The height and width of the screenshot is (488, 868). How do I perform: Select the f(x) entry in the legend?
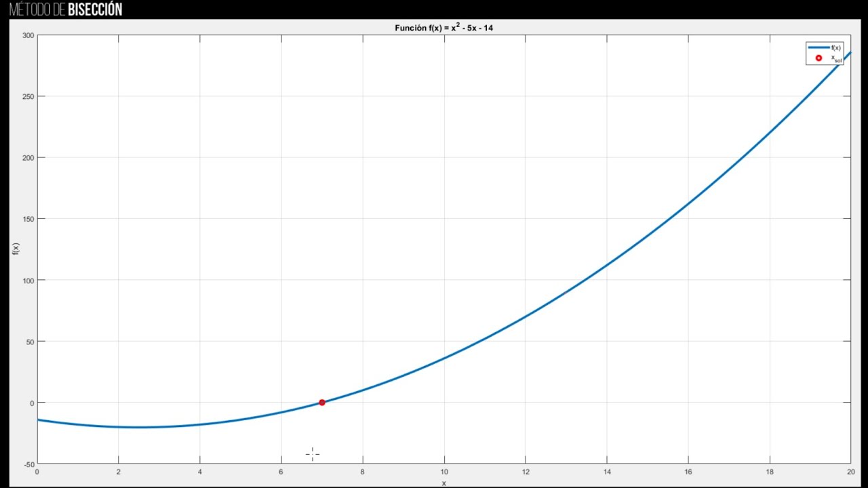[825, 47]
